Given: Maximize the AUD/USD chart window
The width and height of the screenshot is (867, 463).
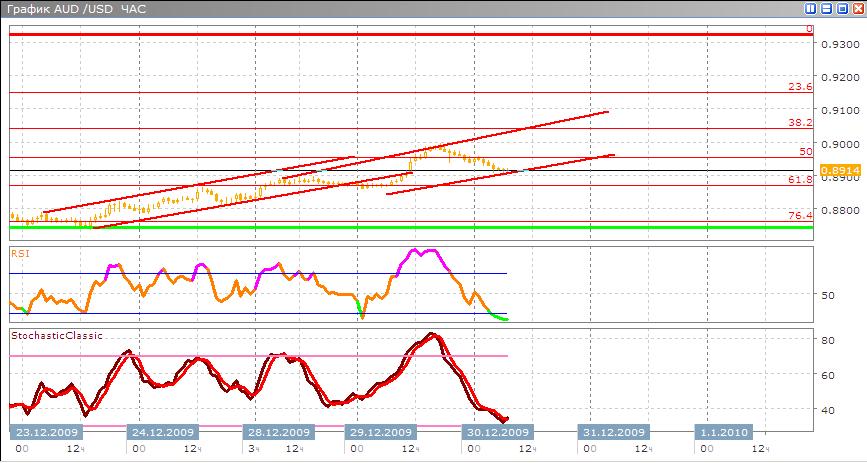Looking at the screenshot, I should pos(841,8).
